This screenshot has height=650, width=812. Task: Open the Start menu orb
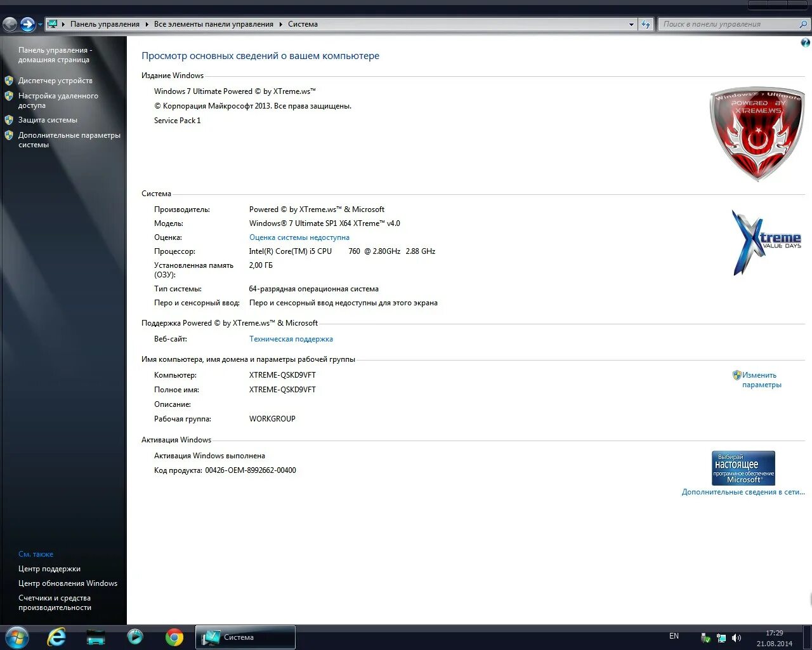pyautogui.click(x=16, y=637)
